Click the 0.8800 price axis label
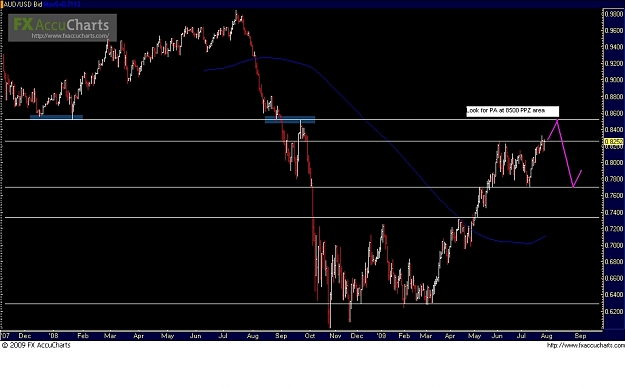 614,97
